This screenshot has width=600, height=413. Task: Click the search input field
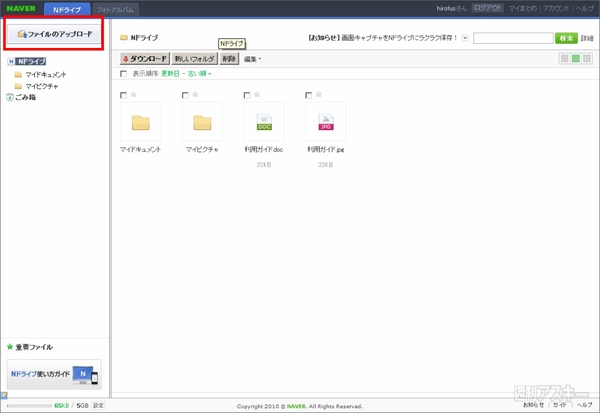513,38
